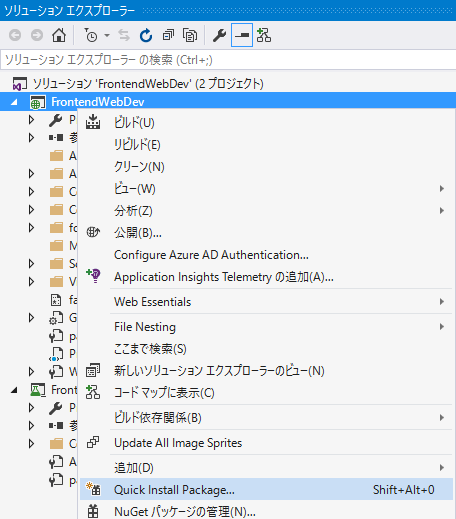Click the Visual Studio solution icon
The height and width of the screenshot is (519, 456).
[x=20, y=84]
